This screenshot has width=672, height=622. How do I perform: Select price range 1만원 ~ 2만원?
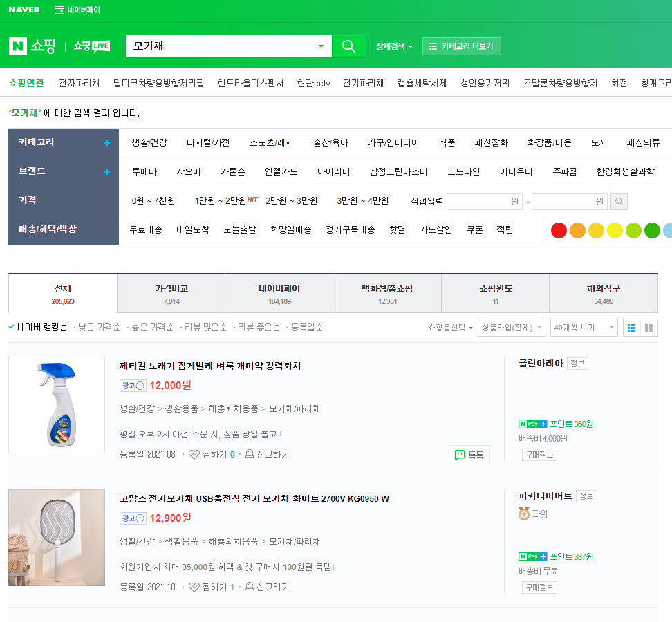tap(221, 201)
